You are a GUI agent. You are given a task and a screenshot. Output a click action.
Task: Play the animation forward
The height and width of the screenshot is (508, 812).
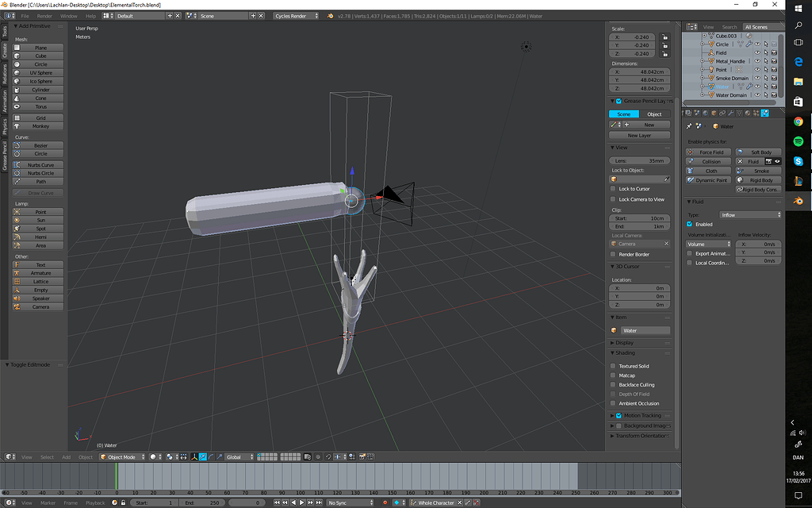pos(302,502)
